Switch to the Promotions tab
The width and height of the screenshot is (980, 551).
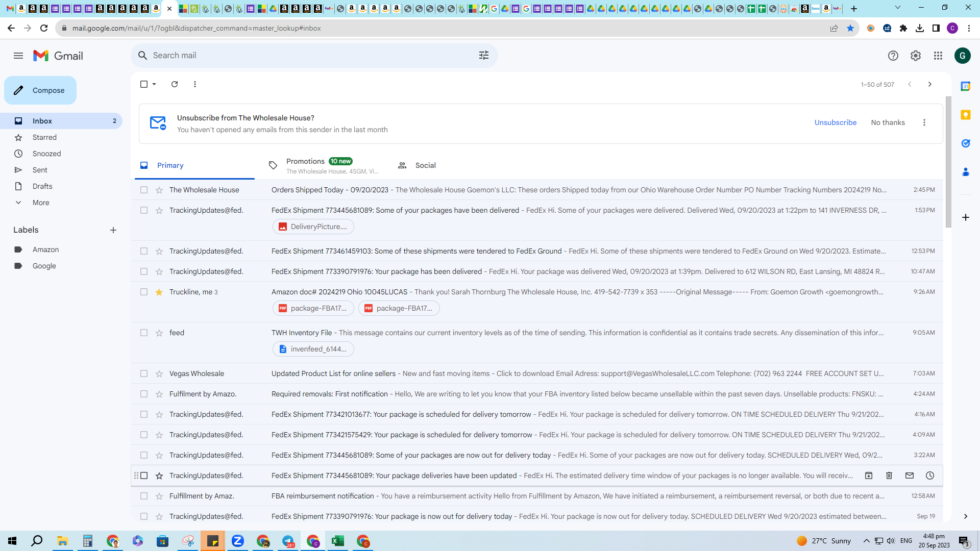pos(324,165)
